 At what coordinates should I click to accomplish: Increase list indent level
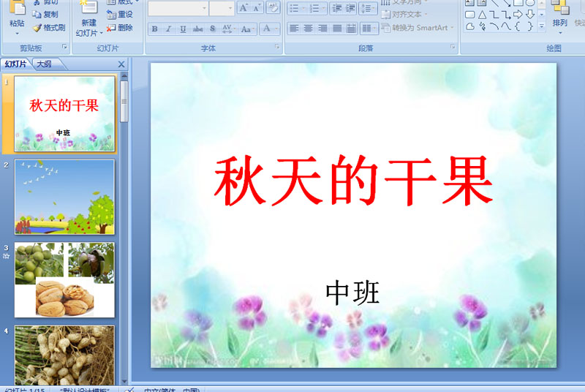pos(350,8)
